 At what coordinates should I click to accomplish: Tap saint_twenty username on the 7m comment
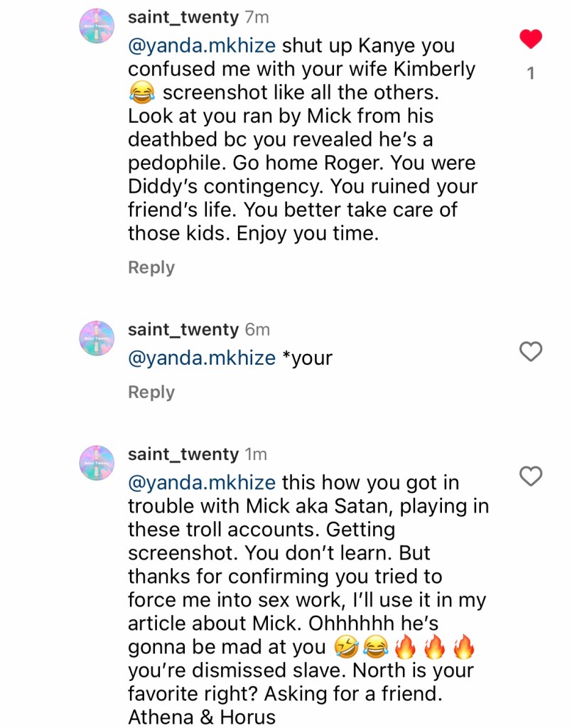pos(183,17)
